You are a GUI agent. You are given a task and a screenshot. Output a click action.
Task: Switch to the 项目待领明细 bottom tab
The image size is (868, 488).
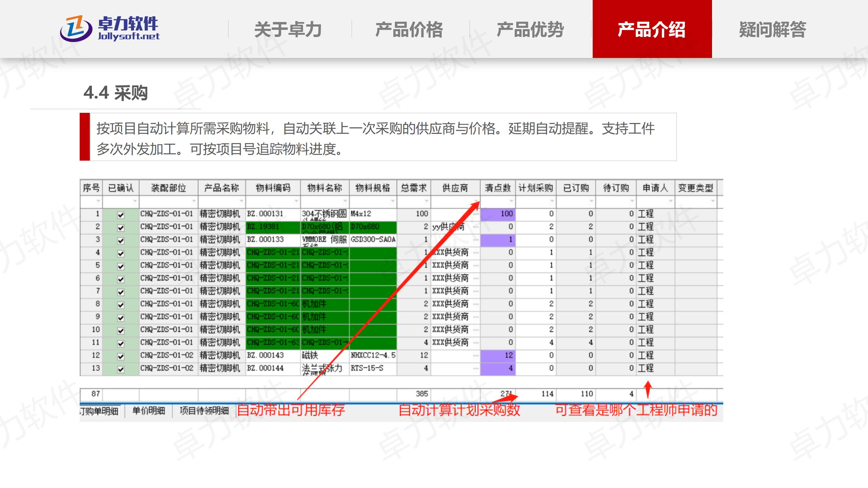(x=204, y=411)
